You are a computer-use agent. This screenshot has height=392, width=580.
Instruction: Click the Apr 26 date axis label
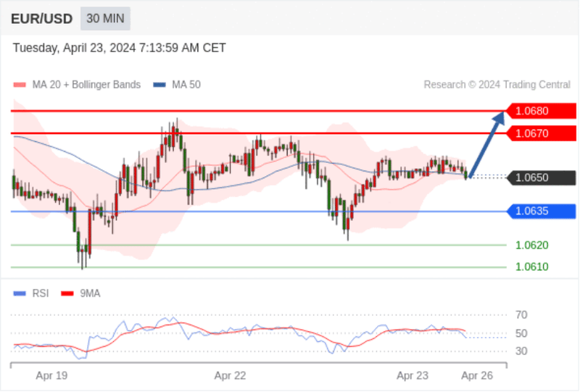[477, 376]
